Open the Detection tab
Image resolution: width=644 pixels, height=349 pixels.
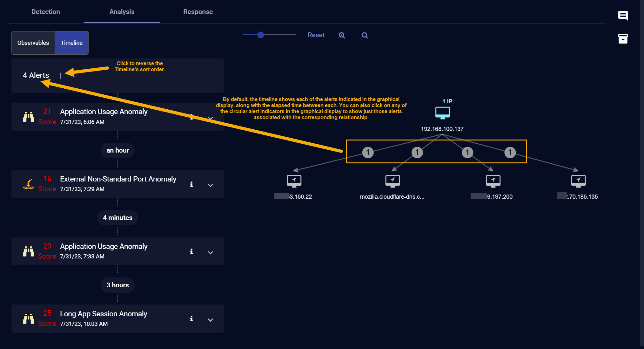click(x=46, y=12)
